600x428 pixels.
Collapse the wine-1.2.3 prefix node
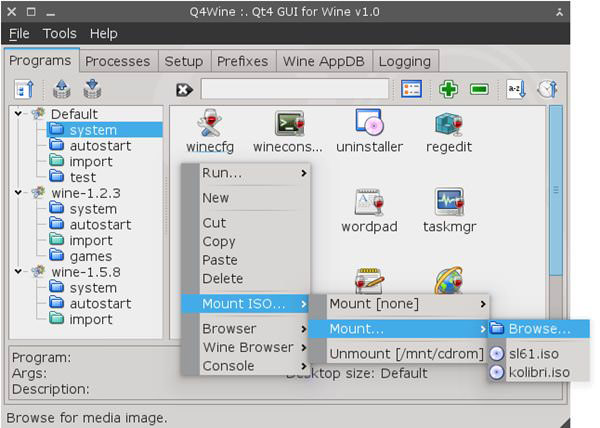coord(18,192)
